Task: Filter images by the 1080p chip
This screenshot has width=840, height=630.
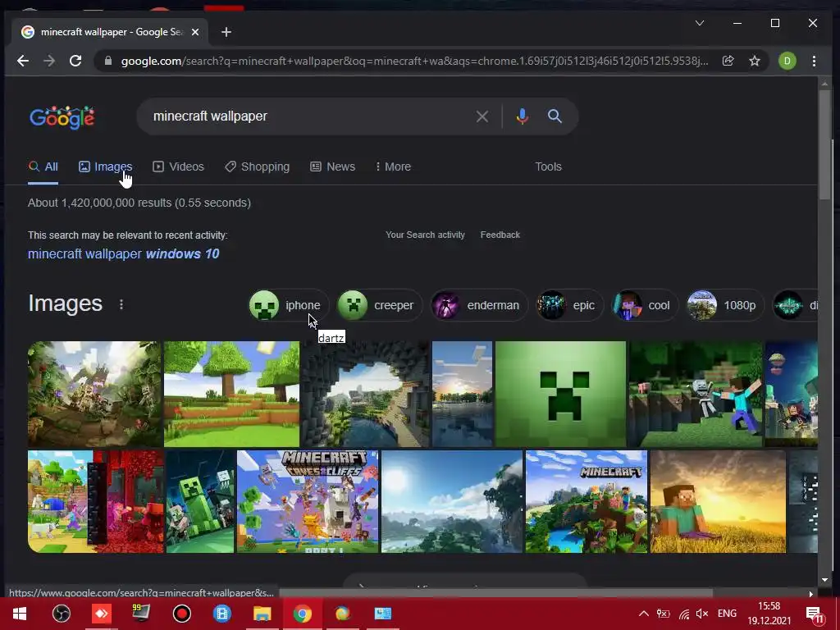Action: tap(725, 305)
